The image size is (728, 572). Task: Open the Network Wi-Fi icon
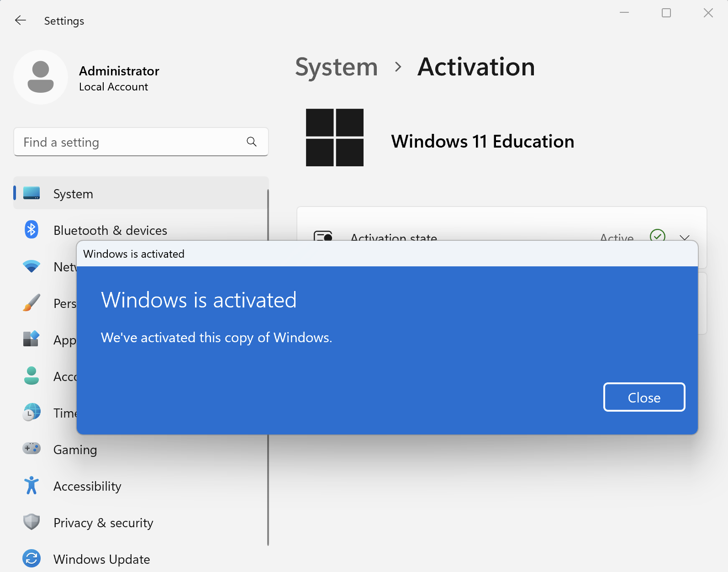pos(32,266)
